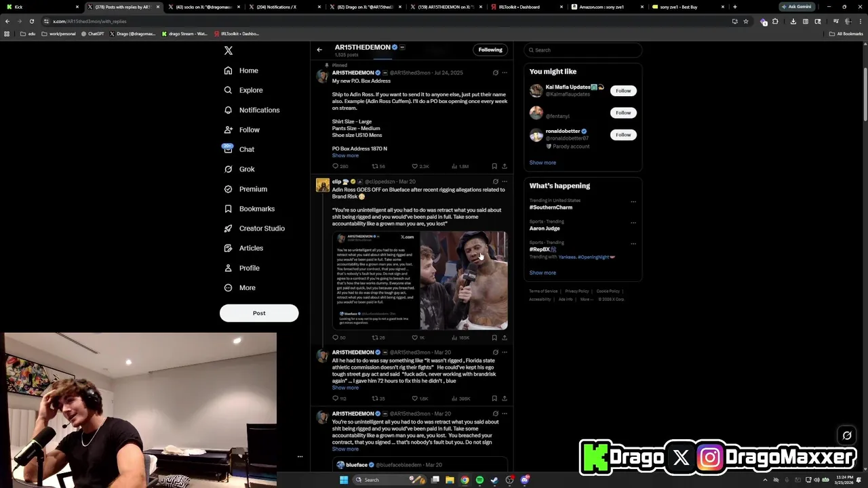868x488 pixels.
Task: Click the Post button
Action: (259, 313)
